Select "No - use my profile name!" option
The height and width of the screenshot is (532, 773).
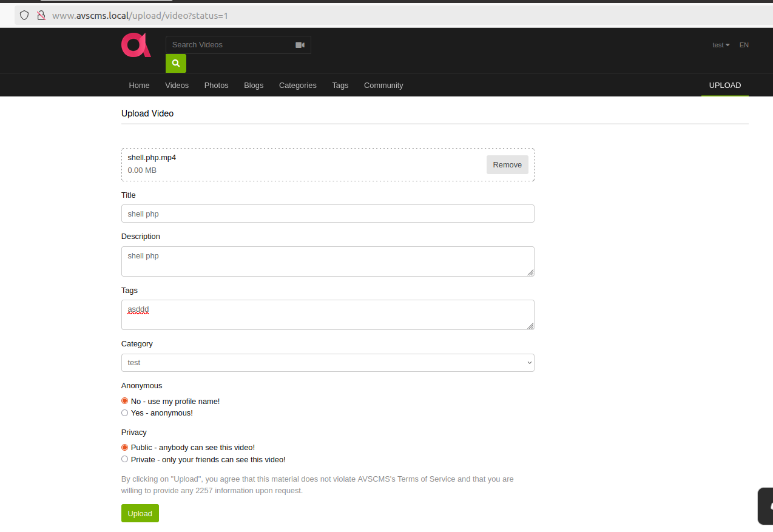[x=124, y=400]
